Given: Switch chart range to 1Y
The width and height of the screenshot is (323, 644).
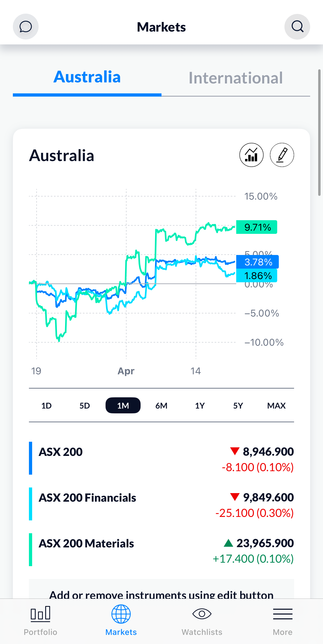Looking at the screenshot, I should click(200, 406).
